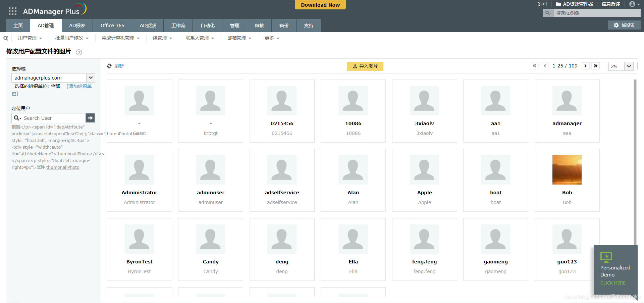Viewport: 644px width, 303px height.
Task: Select the krbtgt user avatar
Action: click(211, 101)
